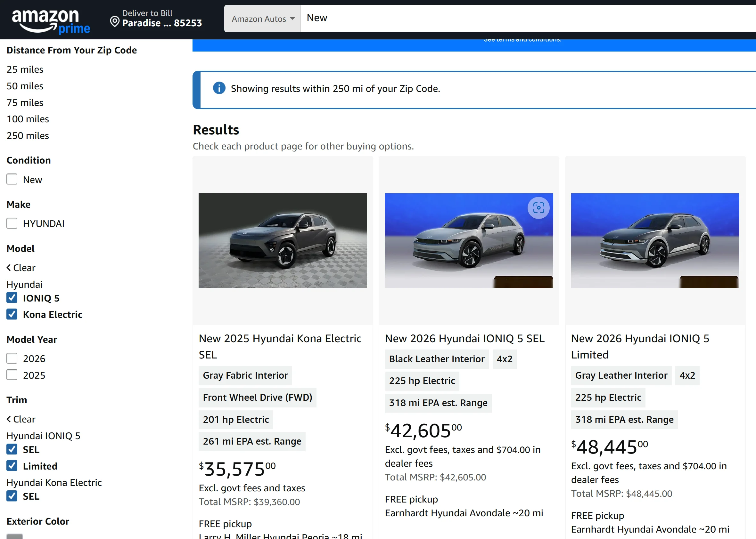Click the 261 mi EPA est. Range tag
Image resolution: width=756 pixels, height=539 pixels.
pyautogui.click(x=252, y=441)
